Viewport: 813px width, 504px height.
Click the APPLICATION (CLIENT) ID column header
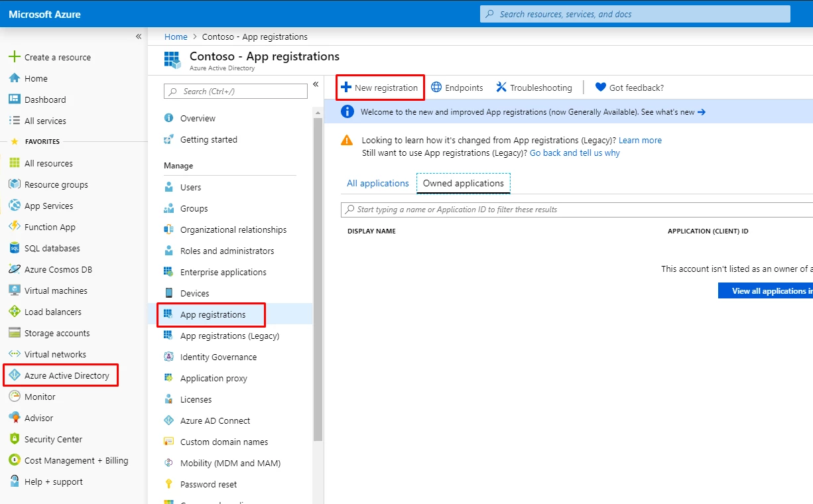708,231
